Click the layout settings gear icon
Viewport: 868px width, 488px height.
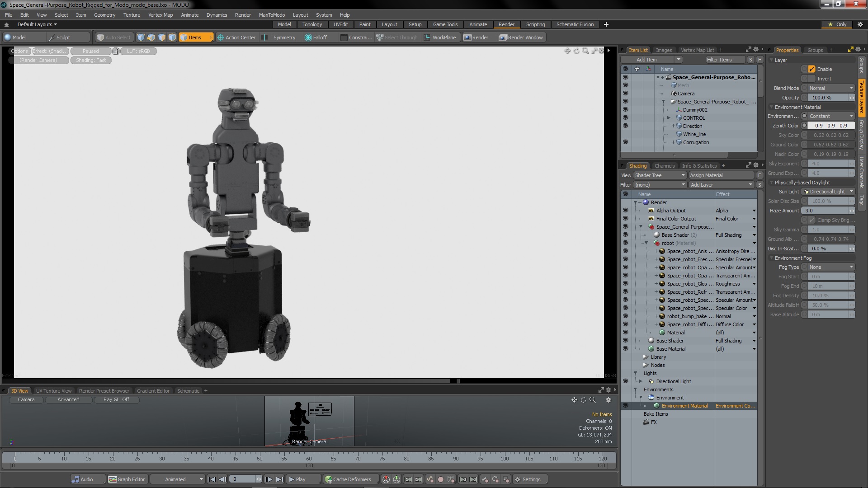(860, 24)
